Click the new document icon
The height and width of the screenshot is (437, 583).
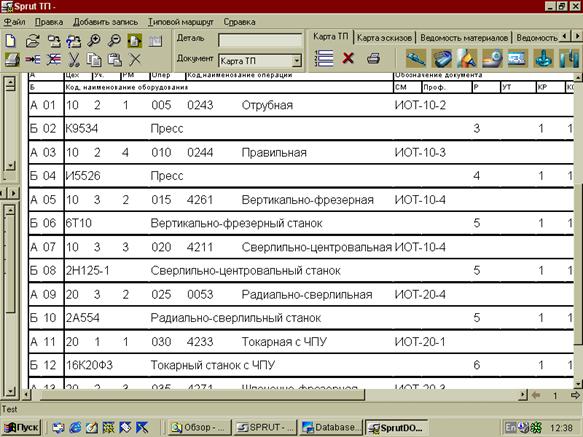(11, 41)
